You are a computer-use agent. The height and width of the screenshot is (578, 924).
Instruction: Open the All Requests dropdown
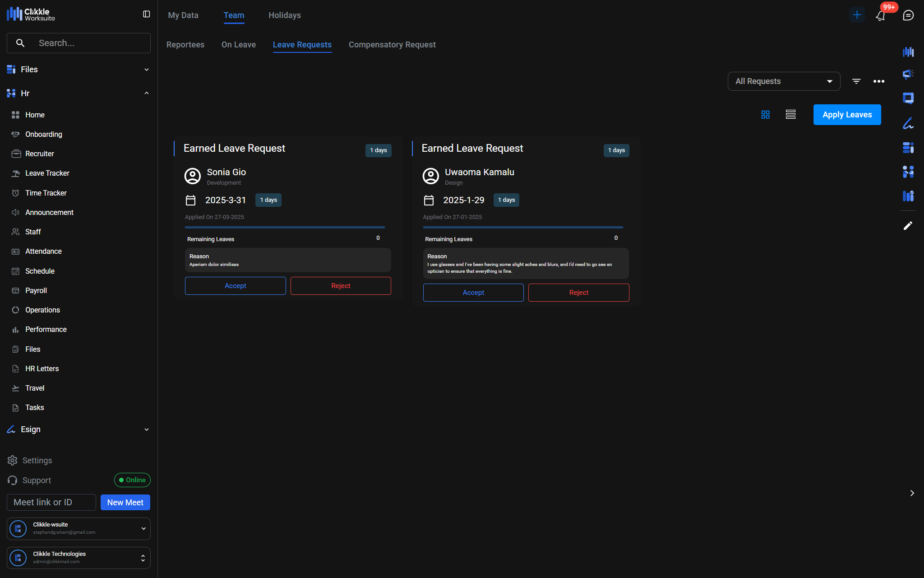(784, 81)
